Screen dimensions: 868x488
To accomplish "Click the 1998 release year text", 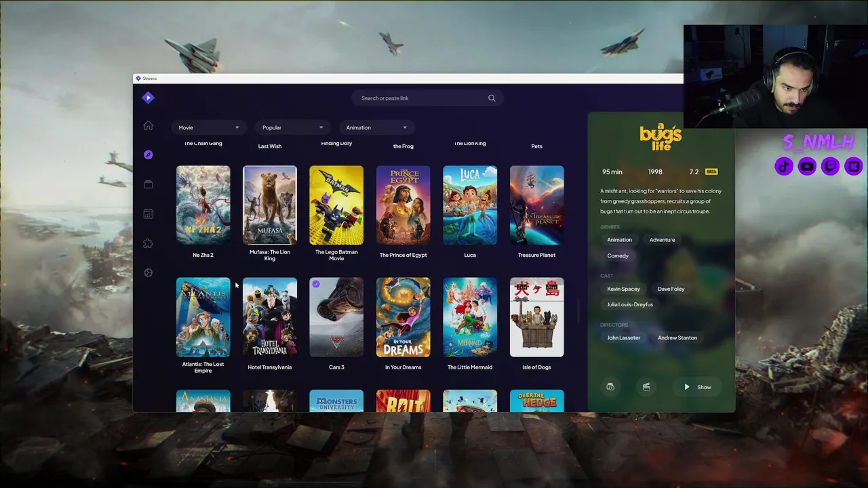I will coord(655,172).
